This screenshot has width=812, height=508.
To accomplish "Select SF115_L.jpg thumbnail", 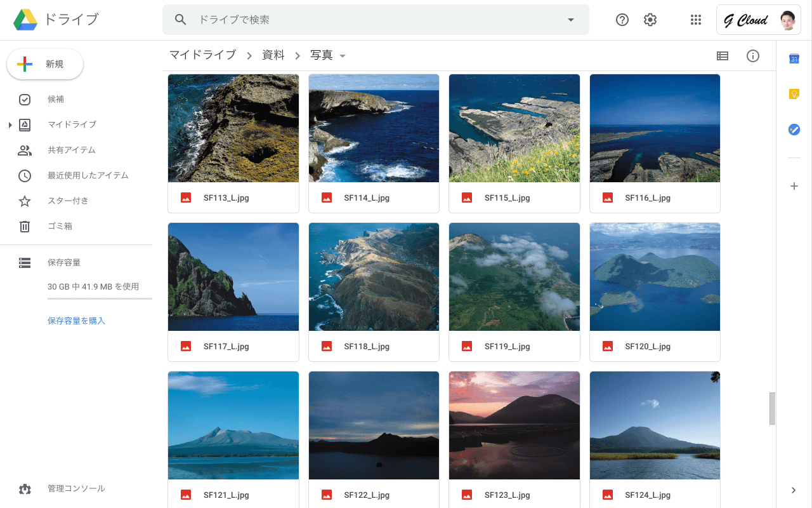I will pyautogui.click(x=514, y=128).
